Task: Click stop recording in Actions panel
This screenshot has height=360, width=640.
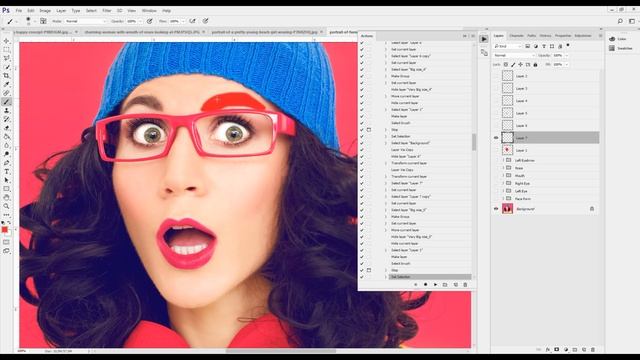Action: pyautogui.click(x=416, y=284)
